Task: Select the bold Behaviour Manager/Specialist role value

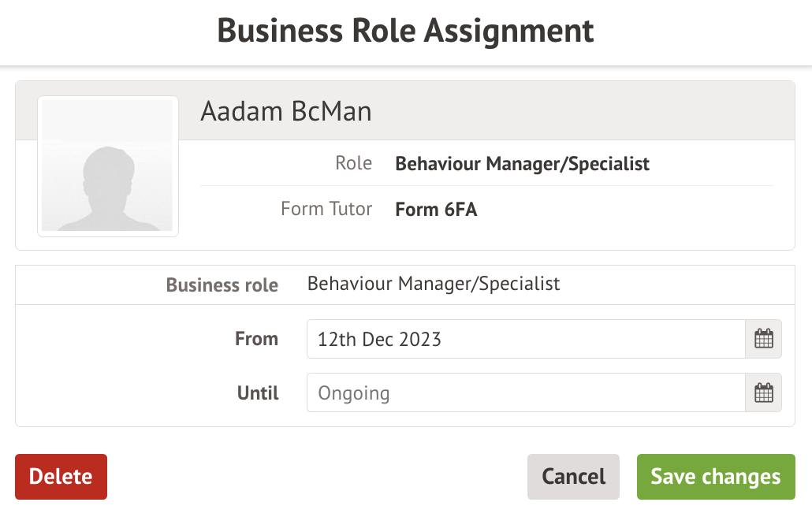Action: point(522,164)
